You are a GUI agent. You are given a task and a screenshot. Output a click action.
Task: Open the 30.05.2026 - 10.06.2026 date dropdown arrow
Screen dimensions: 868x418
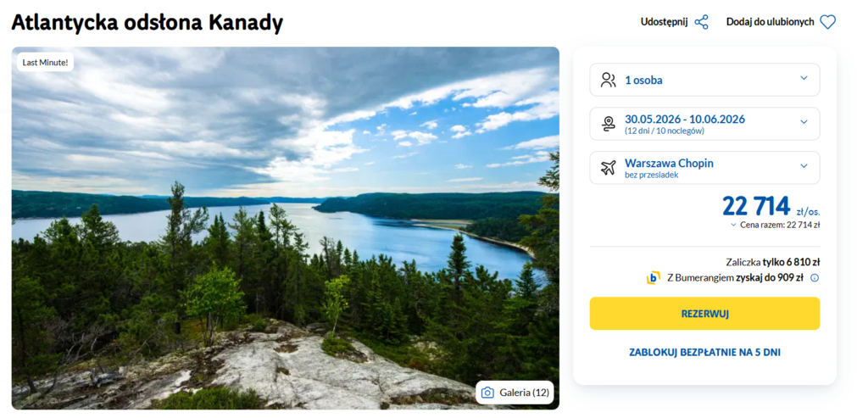[804, 122]
